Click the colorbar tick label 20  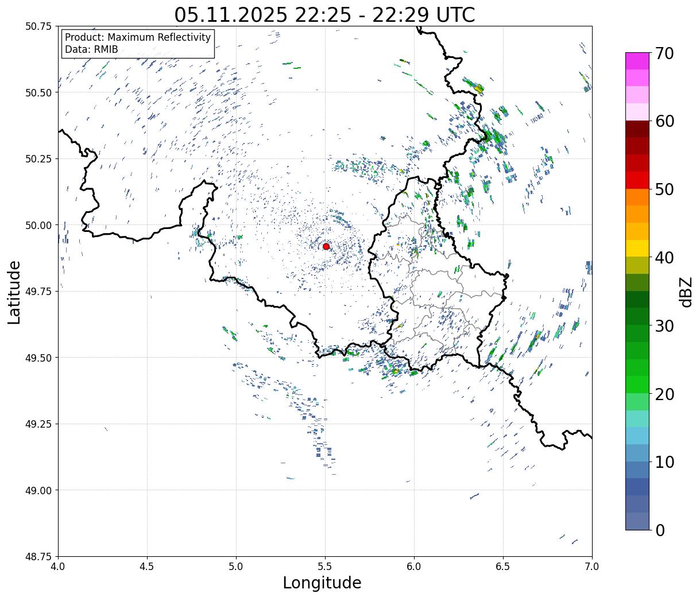pos(664,394)
